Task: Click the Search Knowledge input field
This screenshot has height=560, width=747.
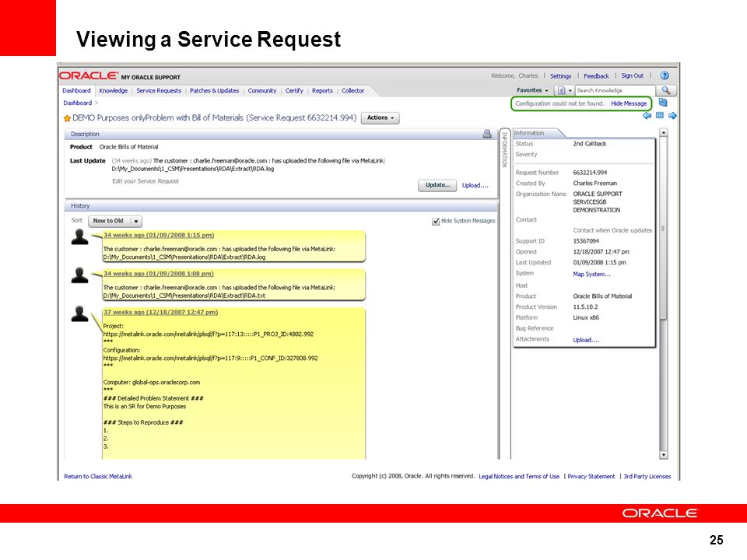Action: point(615,90)
